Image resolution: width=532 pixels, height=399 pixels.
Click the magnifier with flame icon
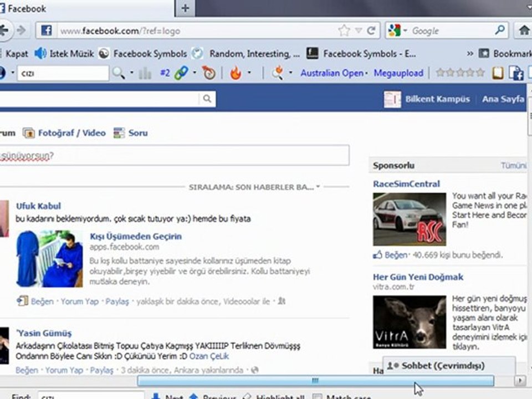[x=278, y=73]
